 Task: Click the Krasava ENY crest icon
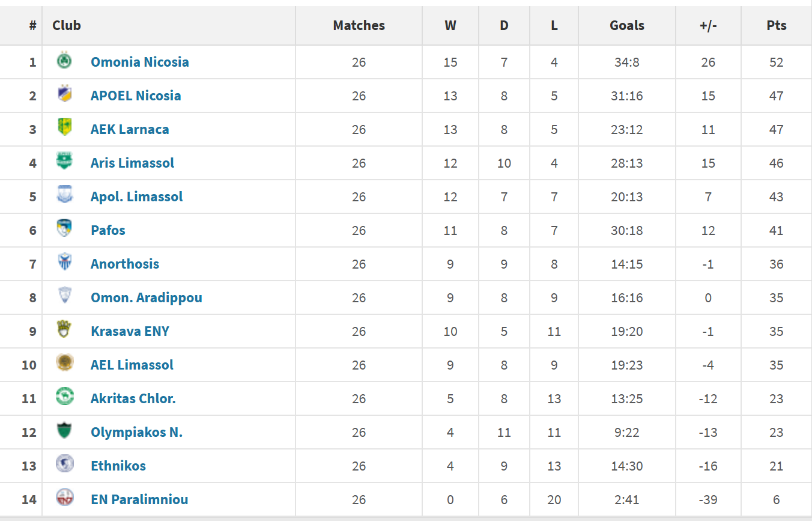(x=64, y=331)
